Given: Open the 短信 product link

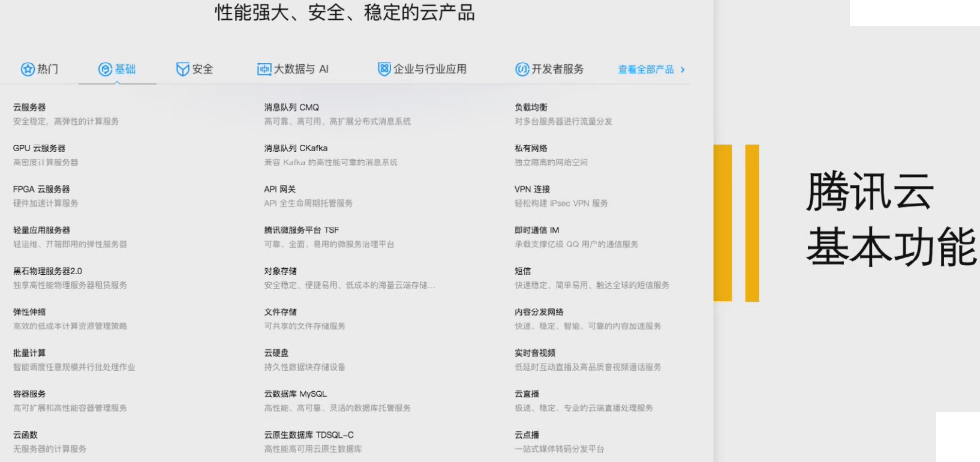Looking at the screenshot, I should click(523, 271).
